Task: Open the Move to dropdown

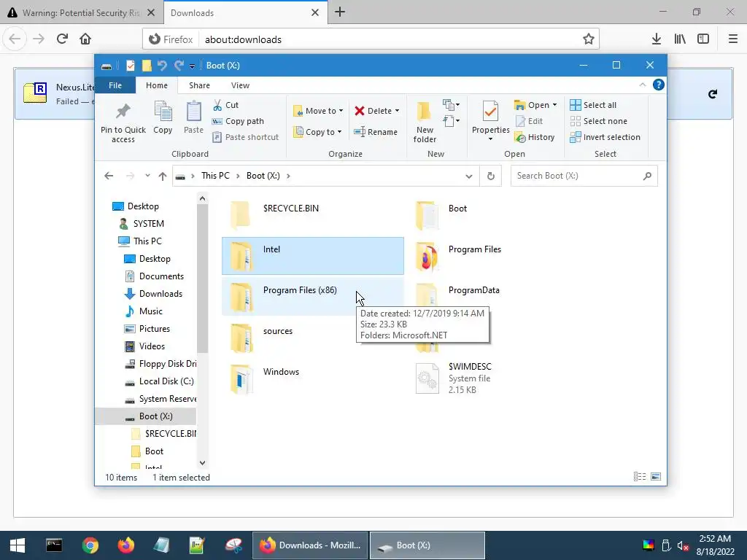Action: 318,111
